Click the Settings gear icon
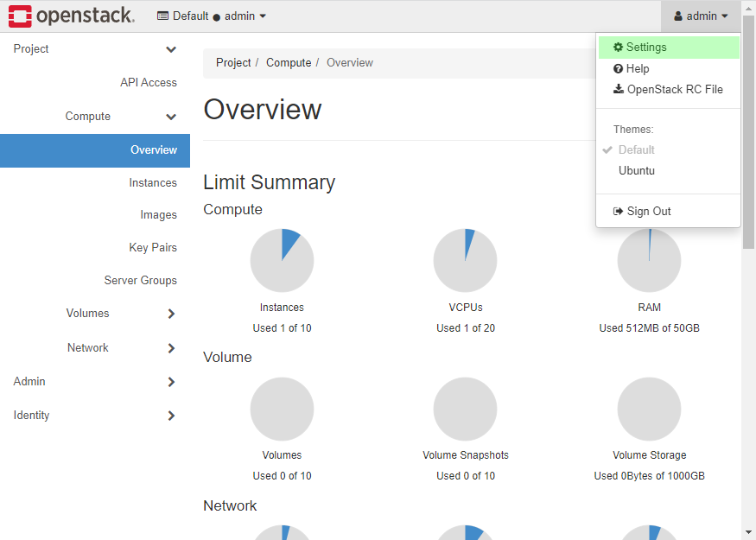This screenshot has height=540, width=756. coord(618,47)
